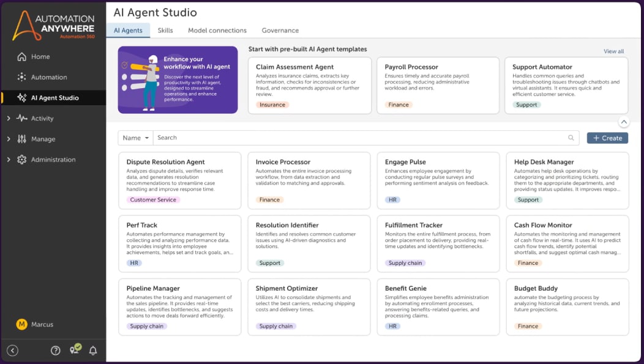Select the AI Agent Studio sidebar icon
Image resolution: width=644 pixels, height=364 pixels.
point(22,98)
